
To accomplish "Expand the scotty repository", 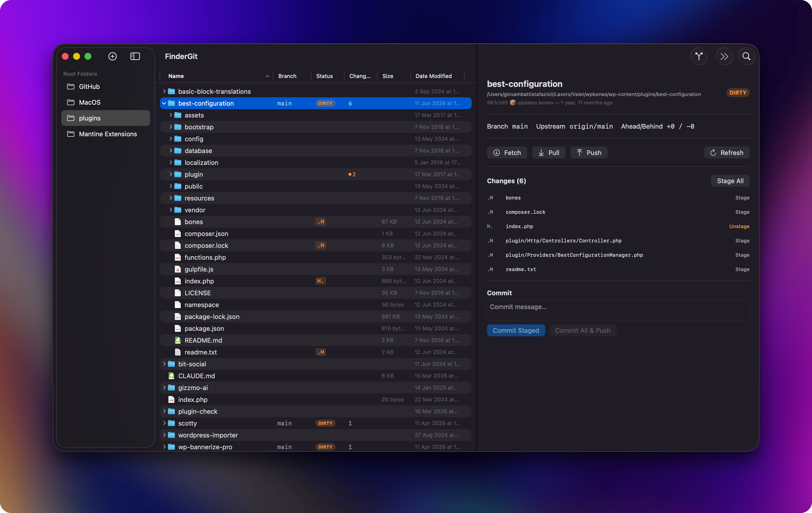I will 164,423.
